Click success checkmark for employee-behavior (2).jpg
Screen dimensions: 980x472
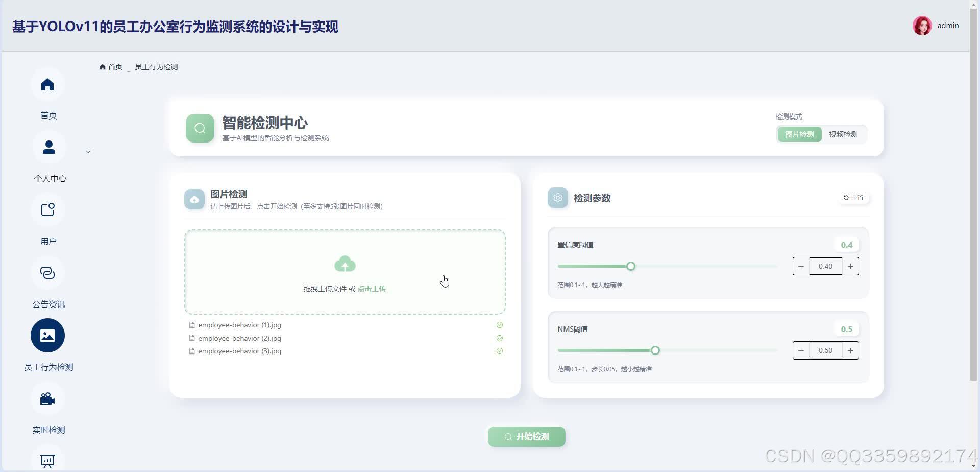click(500, 338)
